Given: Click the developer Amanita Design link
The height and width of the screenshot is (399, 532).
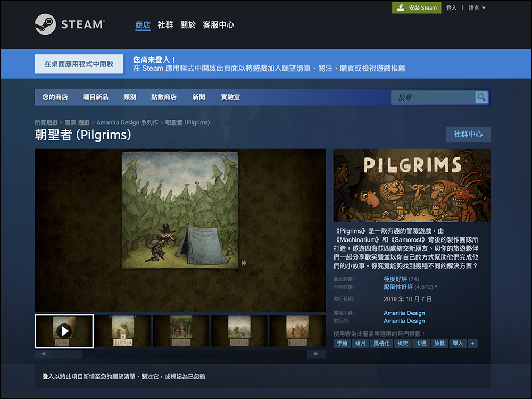Looking at the screenshot, I should (404, 313).
